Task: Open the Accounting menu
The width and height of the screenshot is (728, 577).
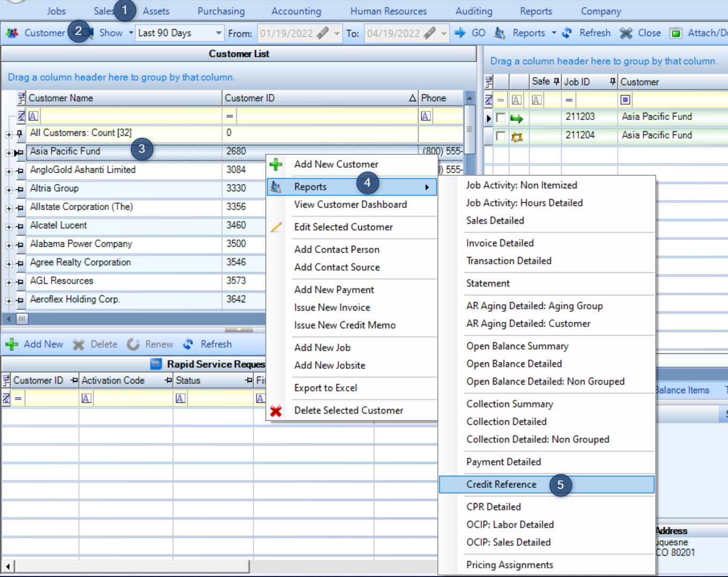Action: tap(296, 11)
